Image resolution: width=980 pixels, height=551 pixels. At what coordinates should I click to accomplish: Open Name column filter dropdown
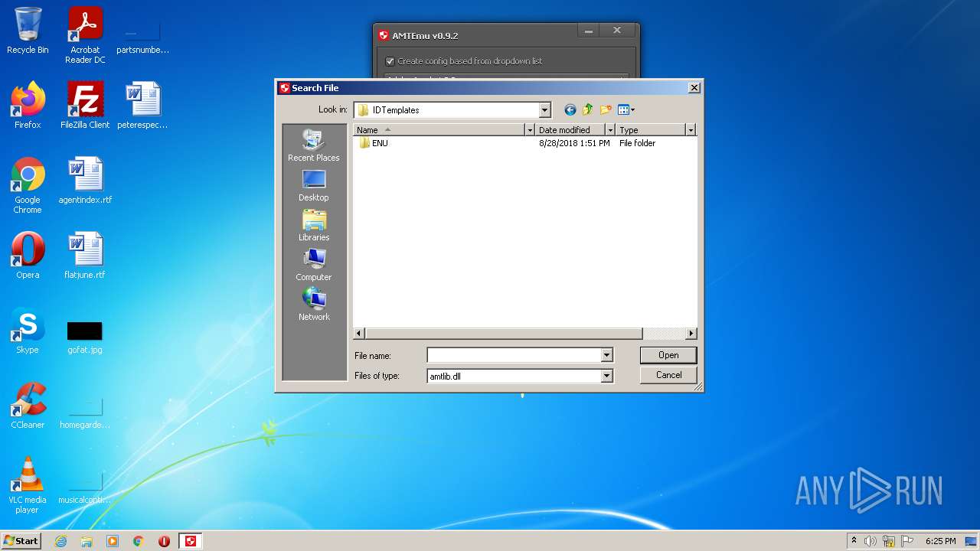point(529,130)
